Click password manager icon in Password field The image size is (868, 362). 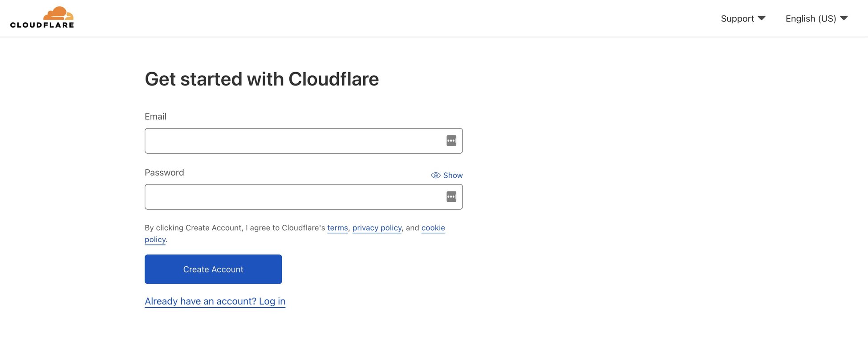click(x=451, y=197)
